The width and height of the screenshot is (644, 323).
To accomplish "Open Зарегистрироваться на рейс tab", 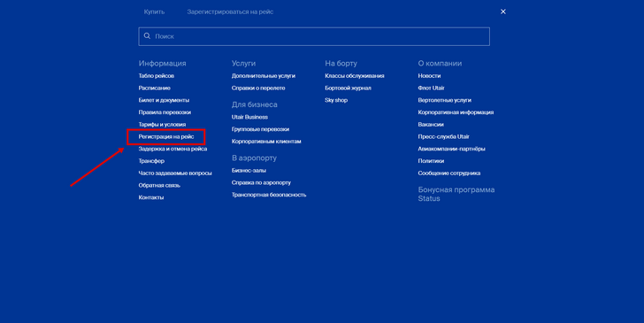I will (x=230, y=12).
